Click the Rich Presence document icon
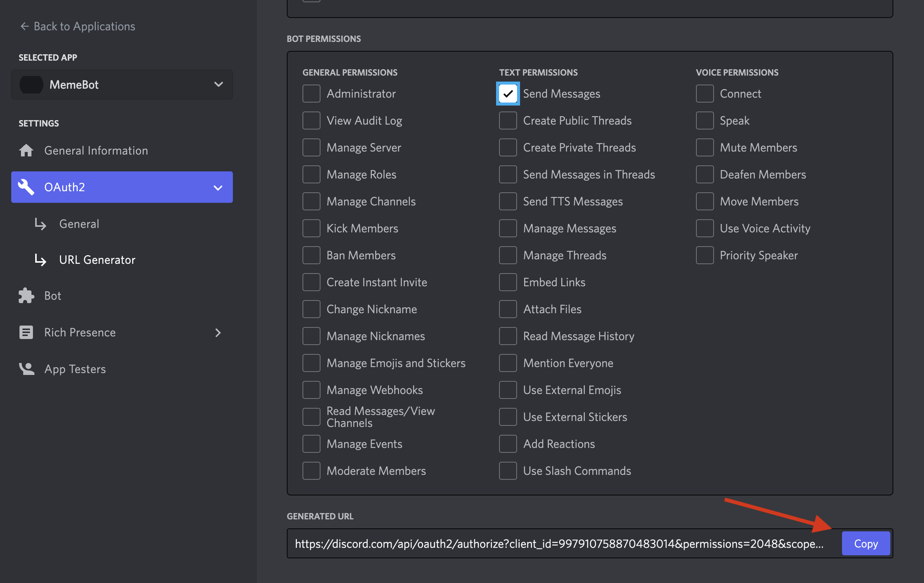Image resolution: width=924 pixels, height=583 pixels. click(26, 332)
